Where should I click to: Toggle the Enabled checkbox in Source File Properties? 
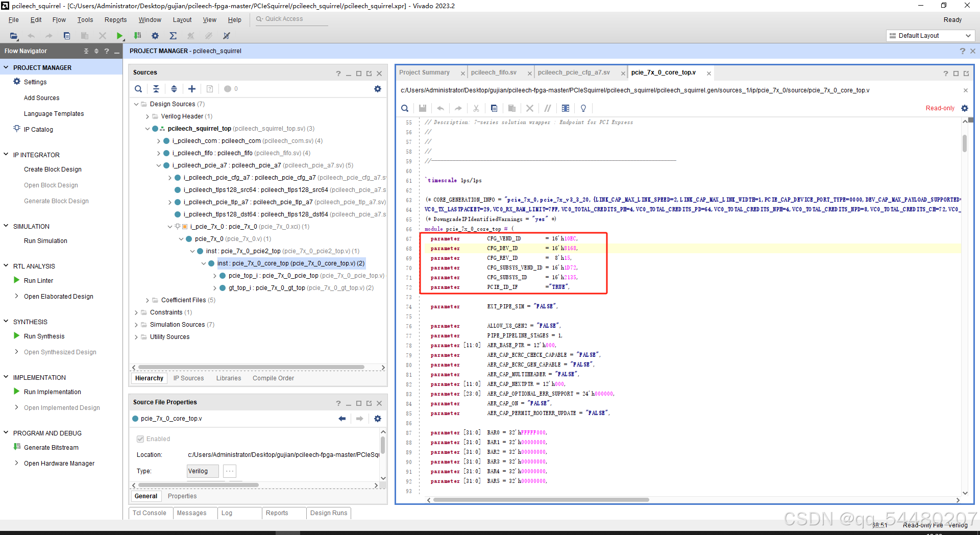140,439
